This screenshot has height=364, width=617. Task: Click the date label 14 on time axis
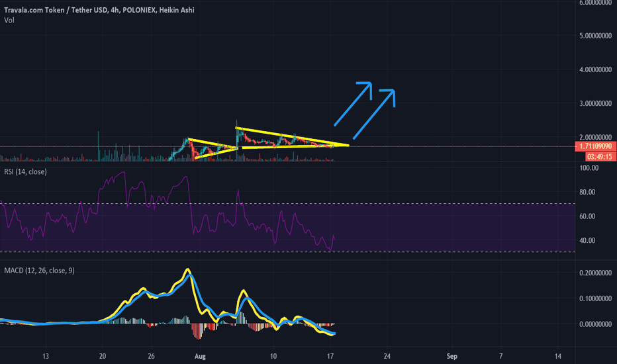(x=558, y=356)
